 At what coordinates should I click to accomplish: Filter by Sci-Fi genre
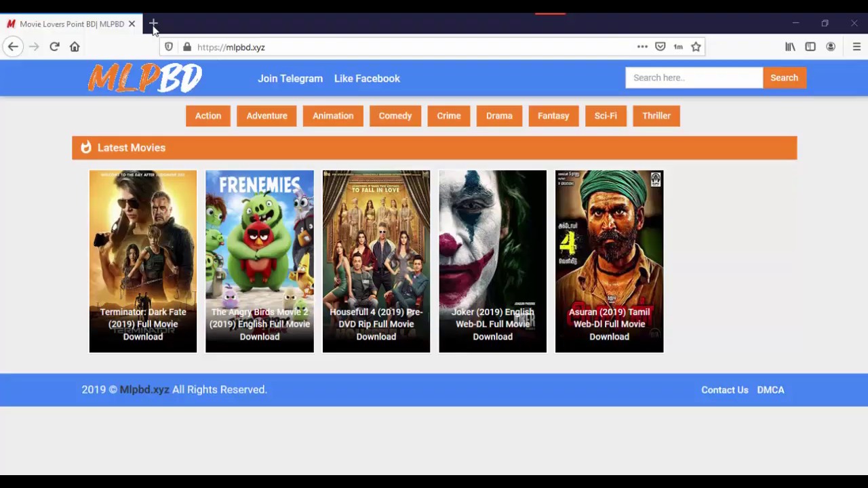pos(606,116)
